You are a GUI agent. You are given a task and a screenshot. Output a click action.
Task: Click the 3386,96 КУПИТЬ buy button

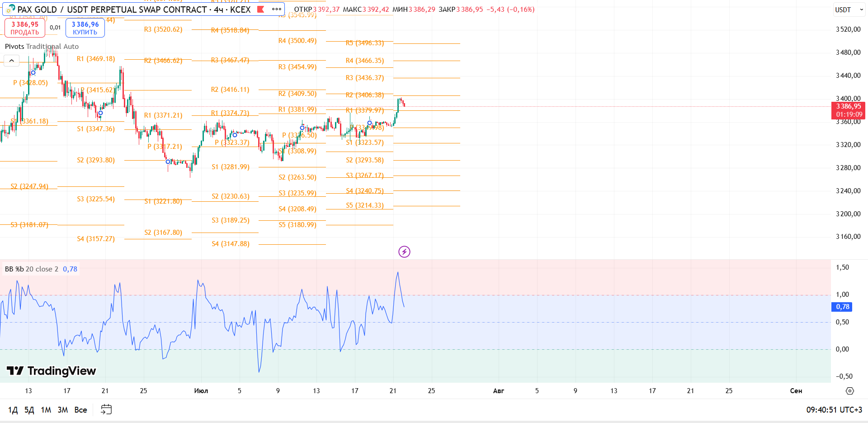[85, 28]
